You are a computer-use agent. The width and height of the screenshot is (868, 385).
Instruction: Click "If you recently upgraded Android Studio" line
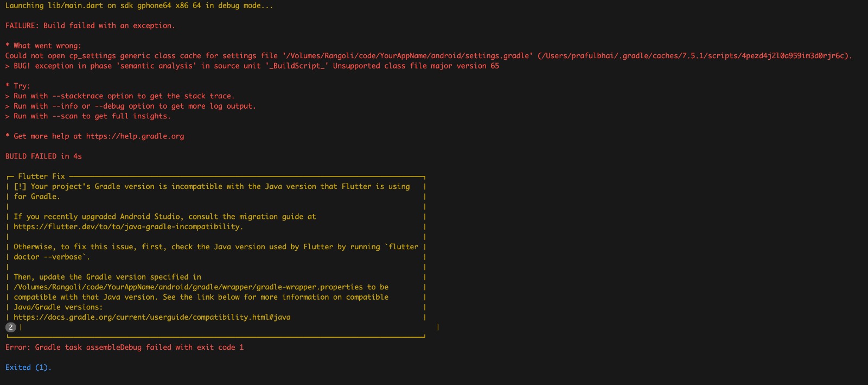click(x=165, y=217)
